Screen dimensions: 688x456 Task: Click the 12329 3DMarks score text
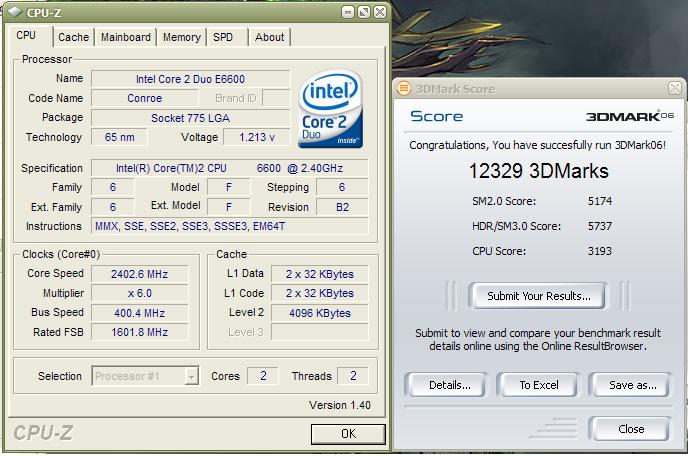[539, 171]
